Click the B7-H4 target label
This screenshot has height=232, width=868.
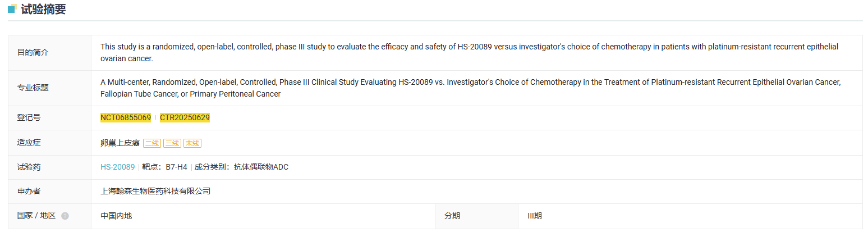(176, 167)
